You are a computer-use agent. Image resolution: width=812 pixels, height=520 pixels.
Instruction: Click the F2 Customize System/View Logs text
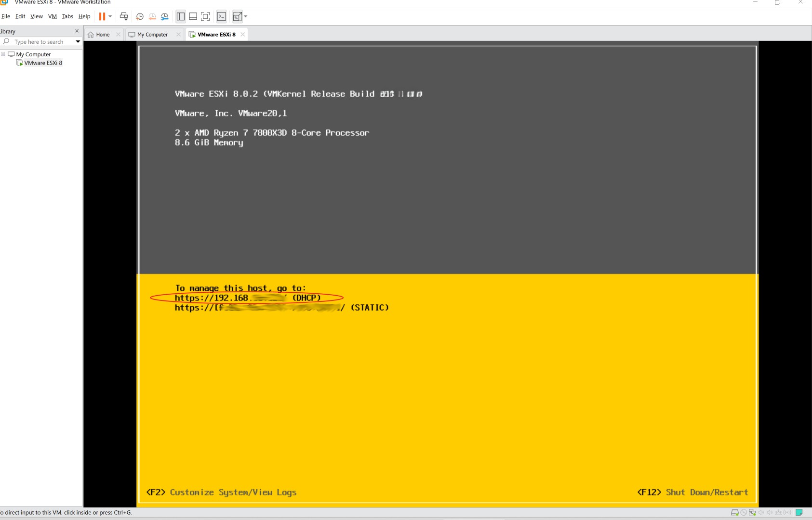pos(221,492)
